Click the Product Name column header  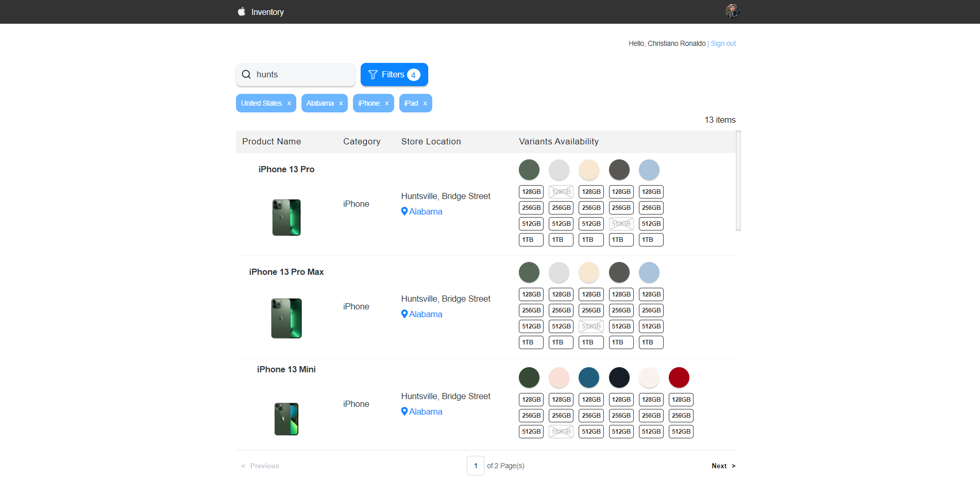click(272, 141)
